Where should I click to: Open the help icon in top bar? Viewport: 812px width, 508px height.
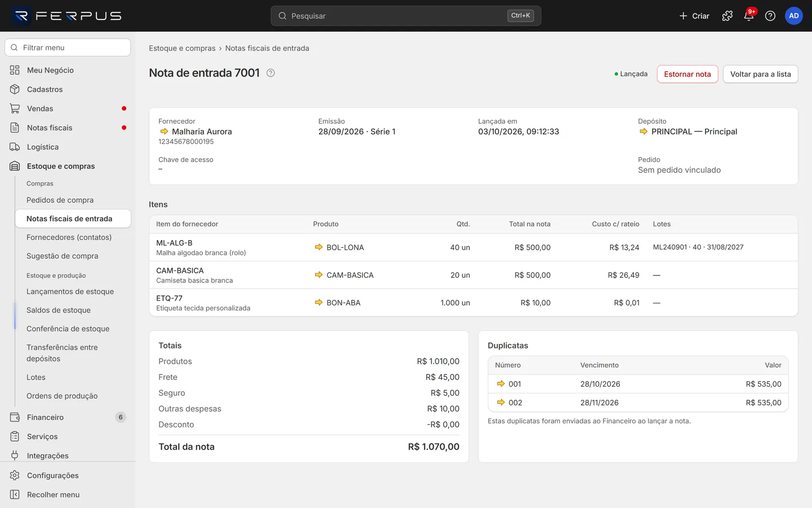[x=770, y=16]
